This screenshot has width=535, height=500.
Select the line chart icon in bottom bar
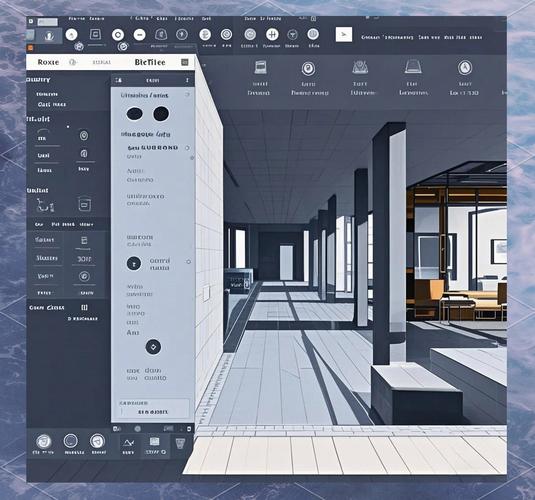[x=128, y=443]
